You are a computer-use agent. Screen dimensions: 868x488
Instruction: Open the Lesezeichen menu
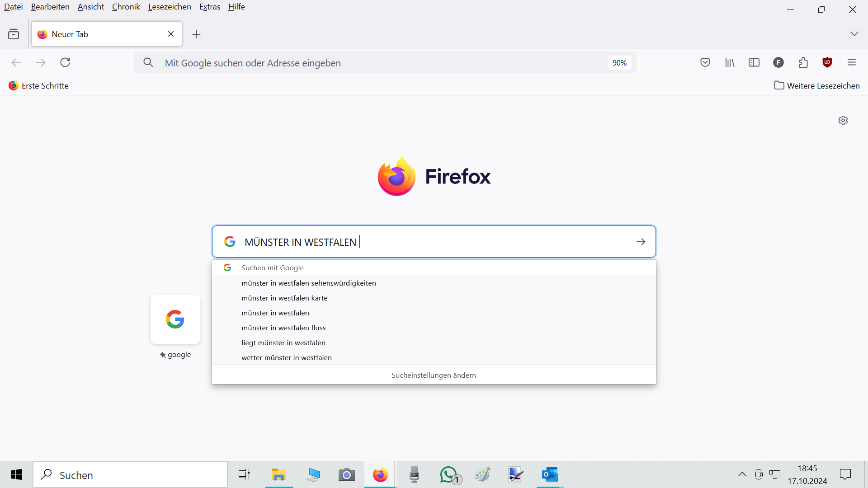(170, 7)
